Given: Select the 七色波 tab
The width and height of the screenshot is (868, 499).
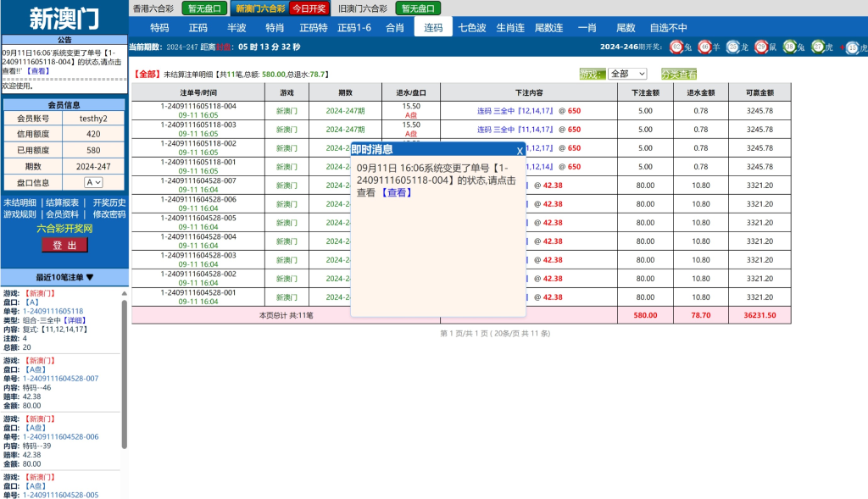Looking at the screenshot, I should [472, 28].
